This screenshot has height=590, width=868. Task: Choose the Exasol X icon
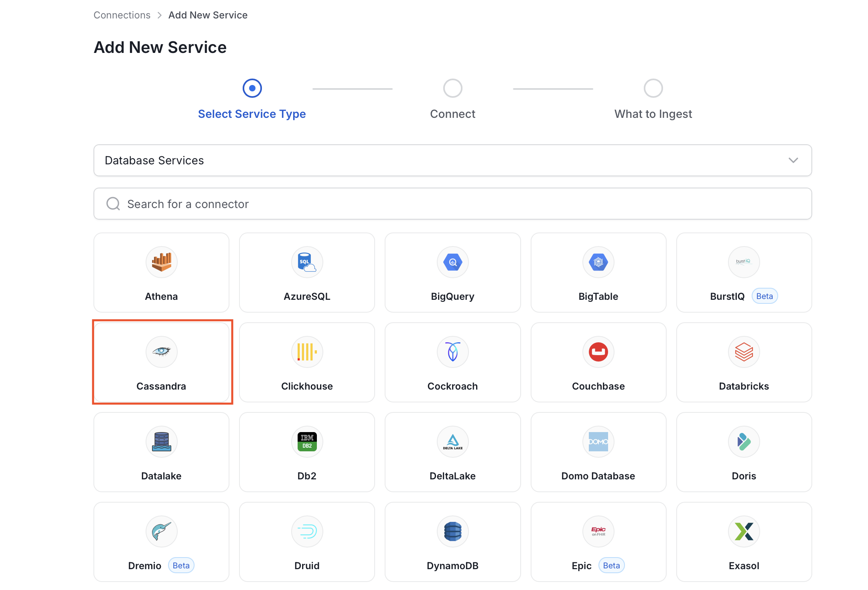coord(744,531)
